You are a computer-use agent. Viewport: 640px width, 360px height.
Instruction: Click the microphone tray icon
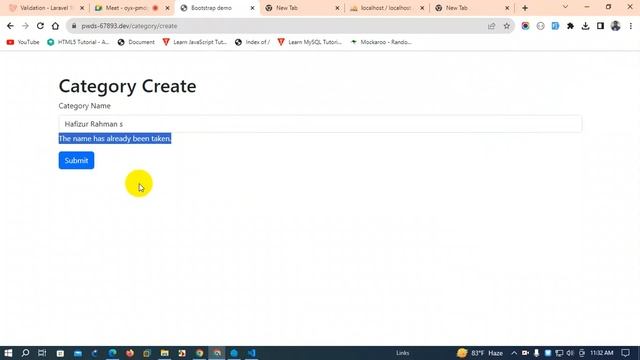click(x=536, y=353)
